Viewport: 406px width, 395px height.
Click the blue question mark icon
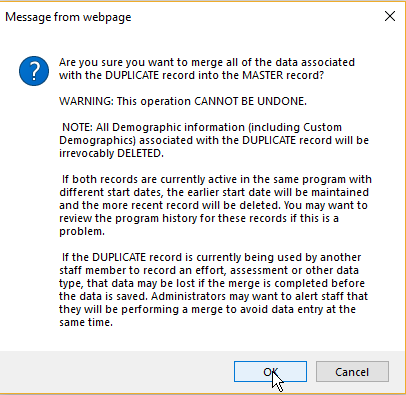point(34,71)
